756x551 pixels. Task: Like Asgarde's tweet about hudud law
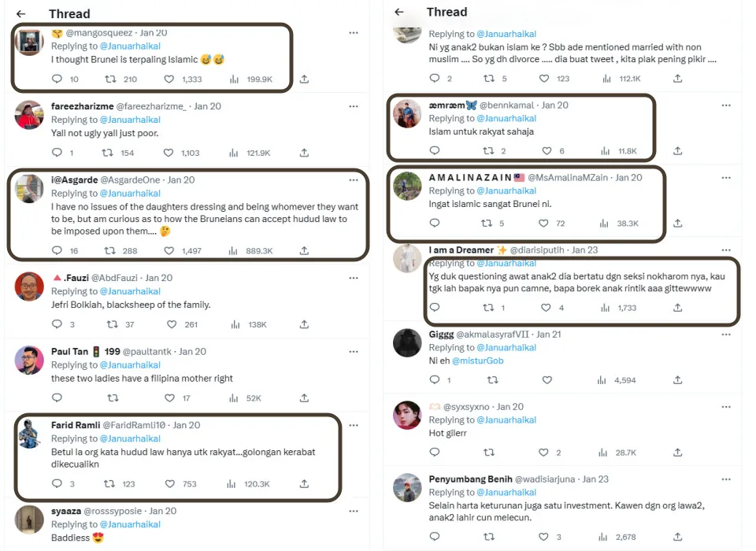169,250
